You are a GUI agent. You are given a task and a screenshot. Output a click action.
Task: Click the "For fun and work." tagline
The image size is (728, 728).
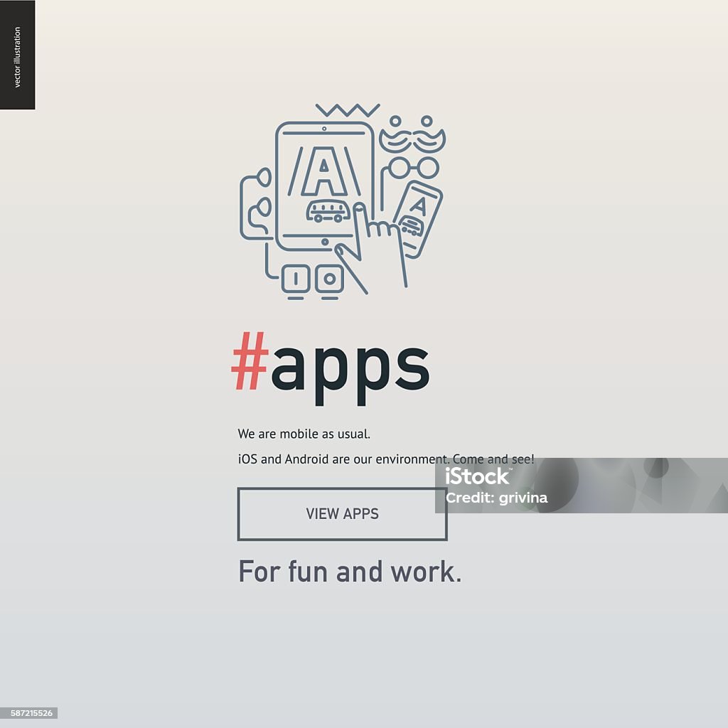[350, 572]
